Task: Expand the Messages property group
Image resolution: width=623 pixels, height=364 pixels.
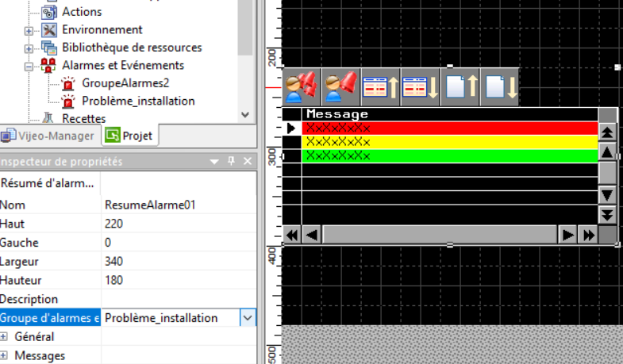Action: 4,355
